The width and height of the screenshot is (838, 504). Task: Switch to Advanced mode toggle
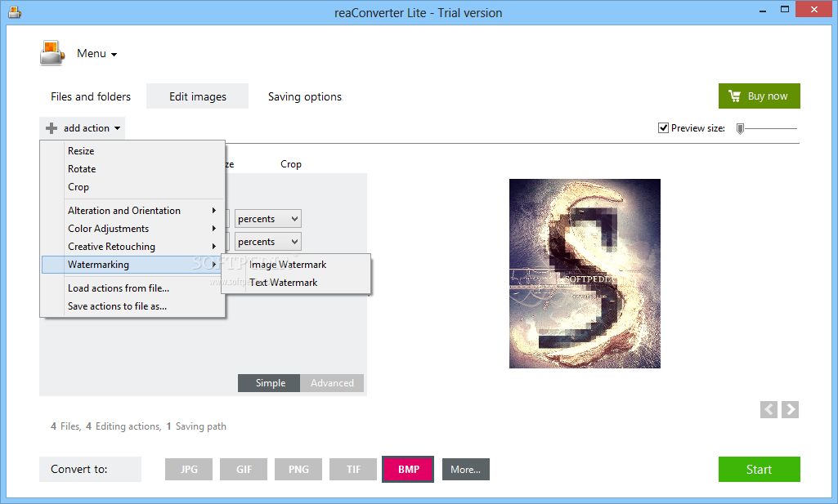[x=332, y=383]
